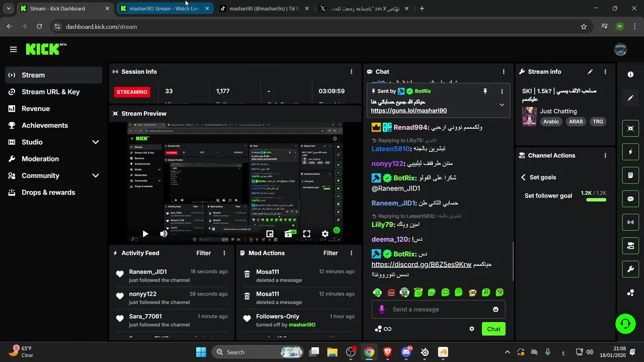Insert the red angry face emote
This screenshot has height=362, width=644.
[x=391, y=292]
